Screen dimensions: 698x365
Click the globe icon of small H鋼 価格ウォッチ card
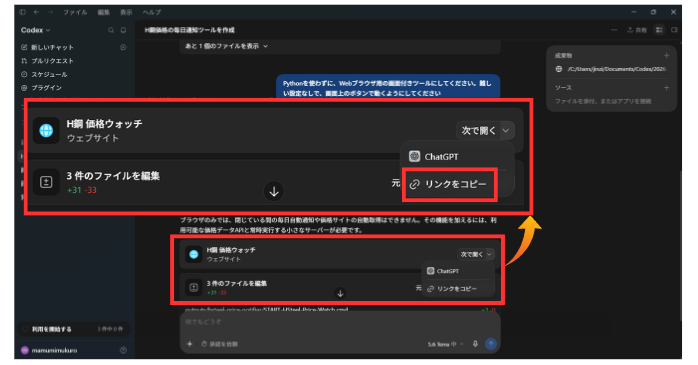[194, 254]
